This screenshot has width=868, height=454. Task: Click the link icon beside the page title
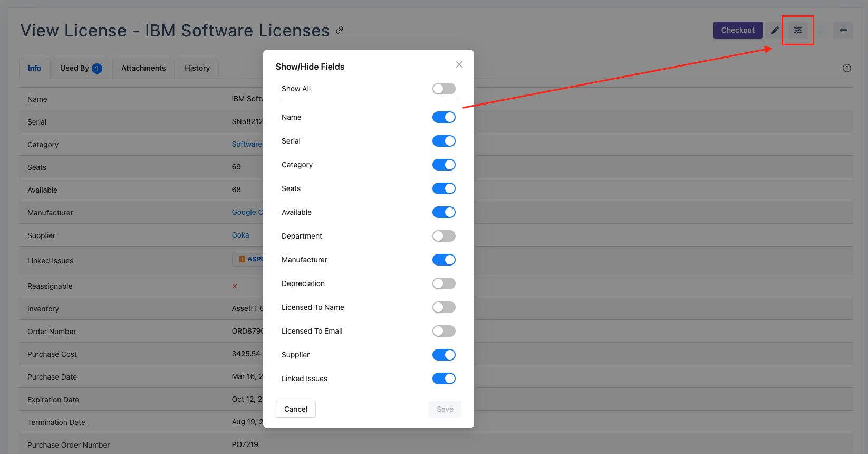point(340,30)
